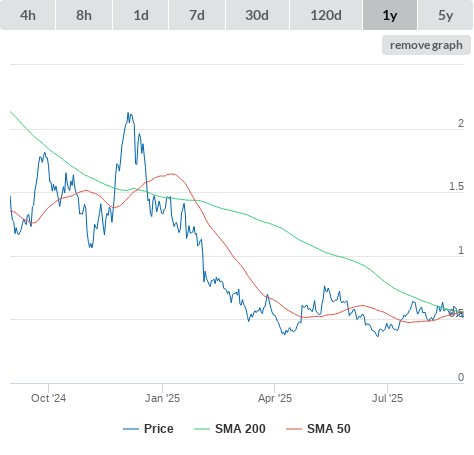Click the Oct '24 axis label
Viewport: 474px width, 455px height.
48,398
